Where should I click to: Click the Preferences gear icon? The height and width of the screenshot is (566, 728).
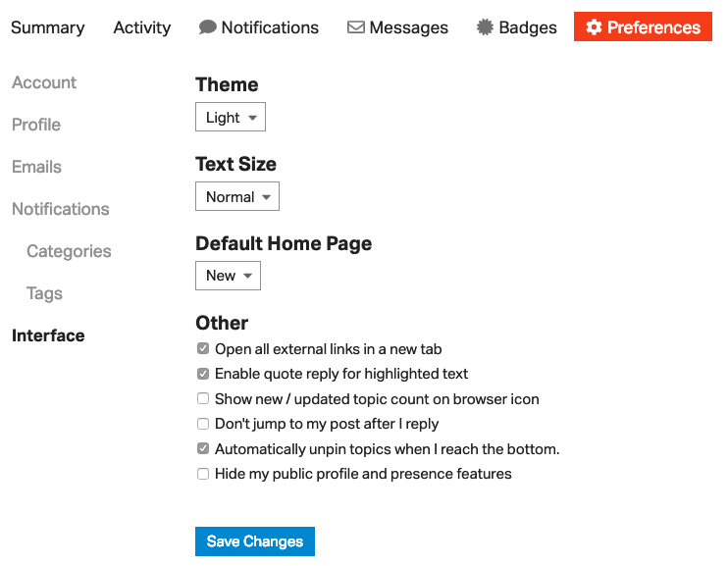[x=594, y=26]
